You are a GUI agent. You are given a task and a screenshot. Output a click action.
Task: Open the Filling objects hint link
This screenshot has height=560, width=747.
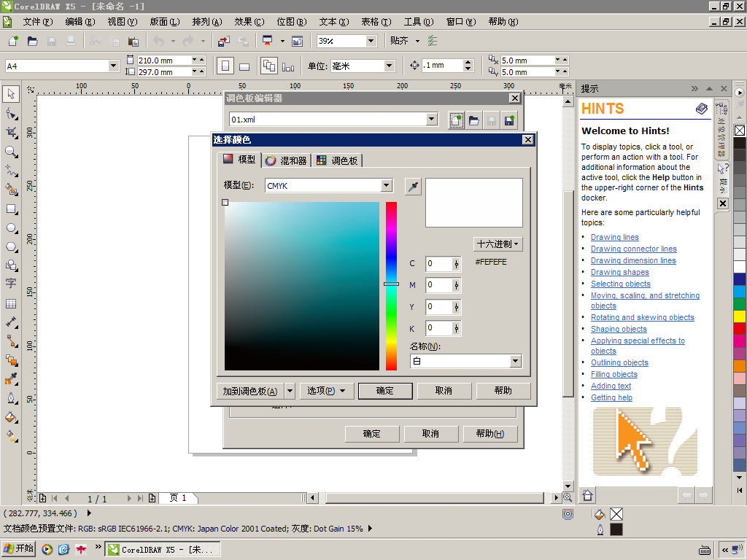coord(614,374)
